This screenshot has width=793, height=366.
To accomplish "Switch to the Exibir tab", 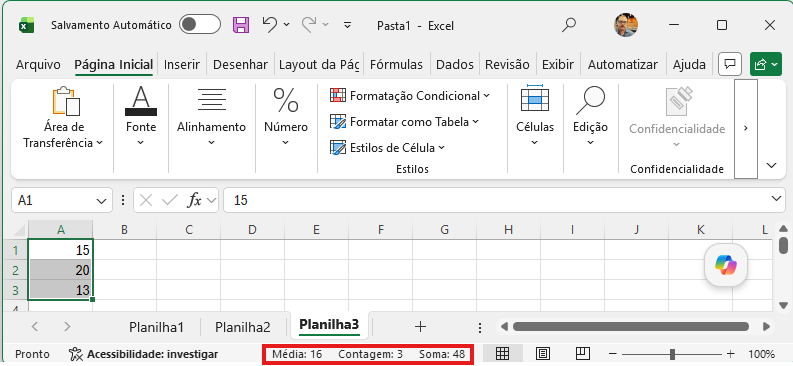I will (558, 65).
